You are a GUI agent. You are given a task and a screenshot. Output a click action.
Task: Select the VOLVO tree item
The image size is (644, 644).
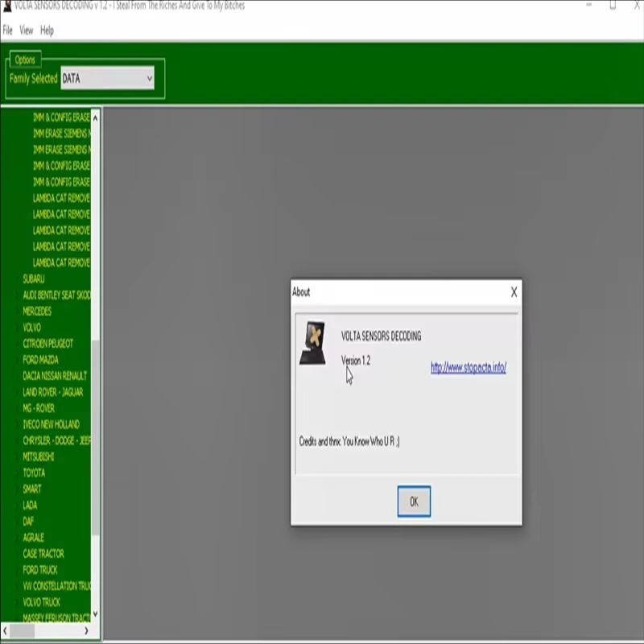pos(31,328)
